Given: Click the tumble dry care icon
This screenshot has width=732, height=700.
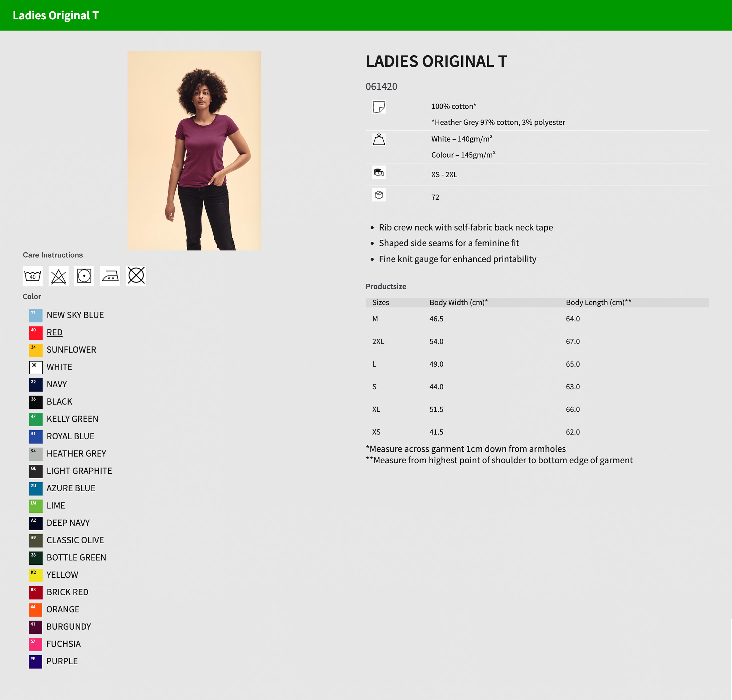Looking at the screenshot, I should pyautogui.click(x=84, y=276).
